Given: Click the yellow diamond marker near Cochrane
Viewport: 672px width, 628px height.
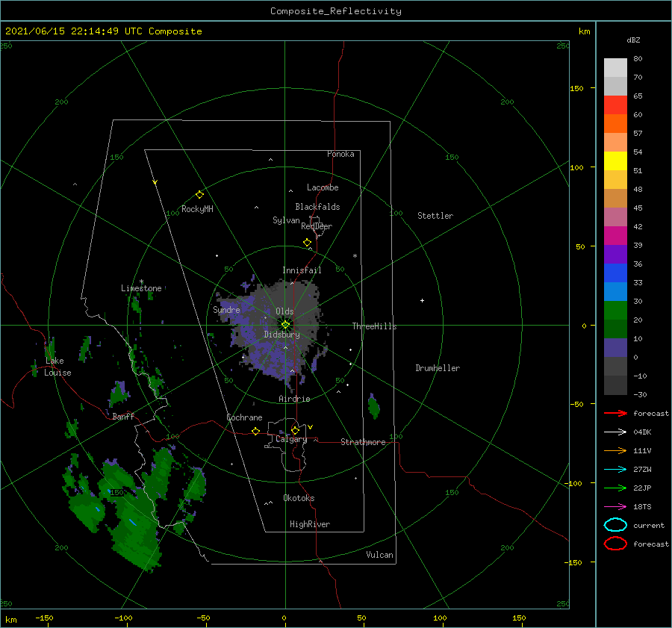Looking at the screenshot, I should (x=256, y=432).
